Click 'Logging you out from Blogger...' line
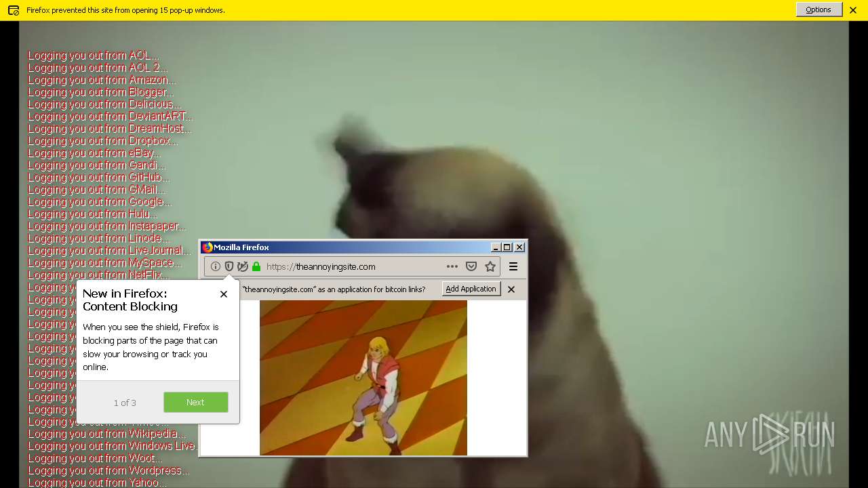 click(100, 92)
